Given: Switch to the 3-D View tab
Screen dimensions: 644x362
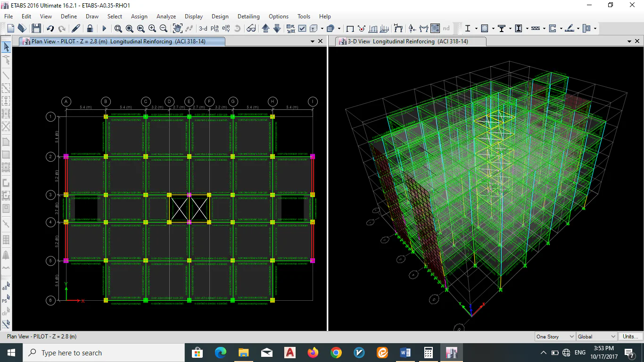Looking at the screenshot, I should (407, 41).
